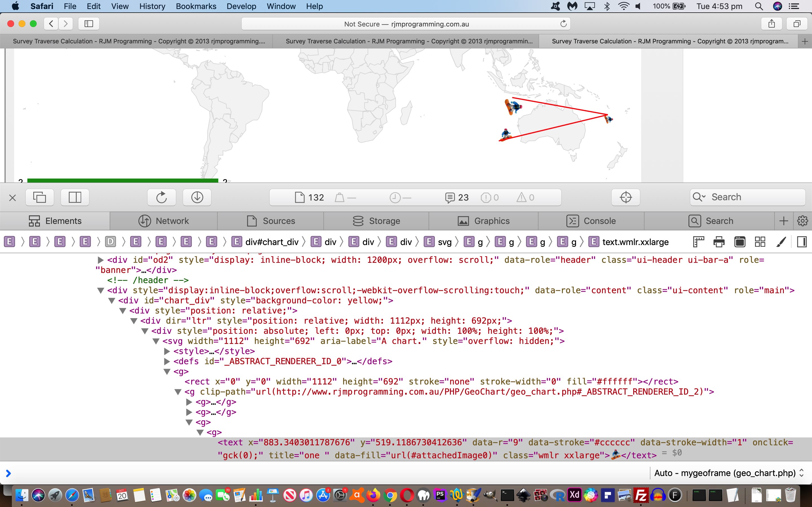This screenshot has width=812, height=507.
Task: Click the Search input field in devtools
Action: coord(749,197)
